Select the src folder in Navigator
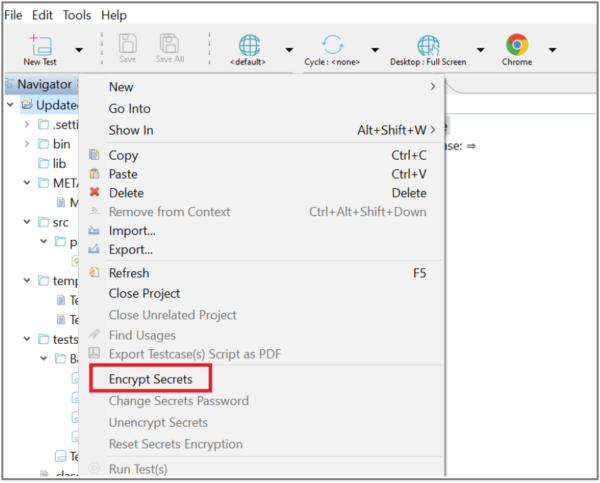The width and height of the screenshot is (600, 483). coord(54,222)
